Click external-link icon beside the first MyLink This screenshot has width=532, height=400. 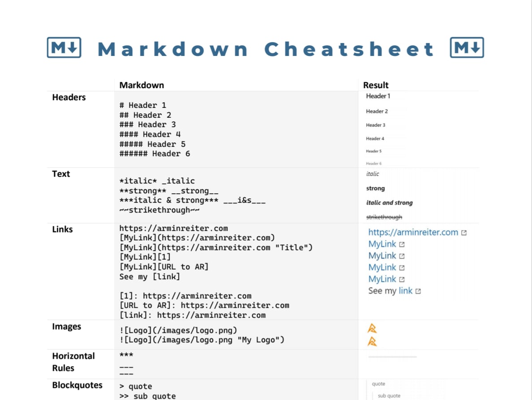402,244
